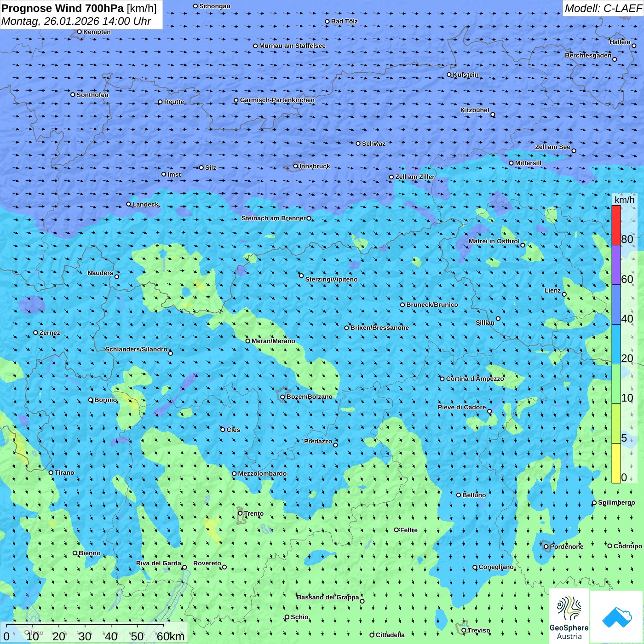Click the 'Sonthofen' label
644x644 pixels.
coord(93,95)
